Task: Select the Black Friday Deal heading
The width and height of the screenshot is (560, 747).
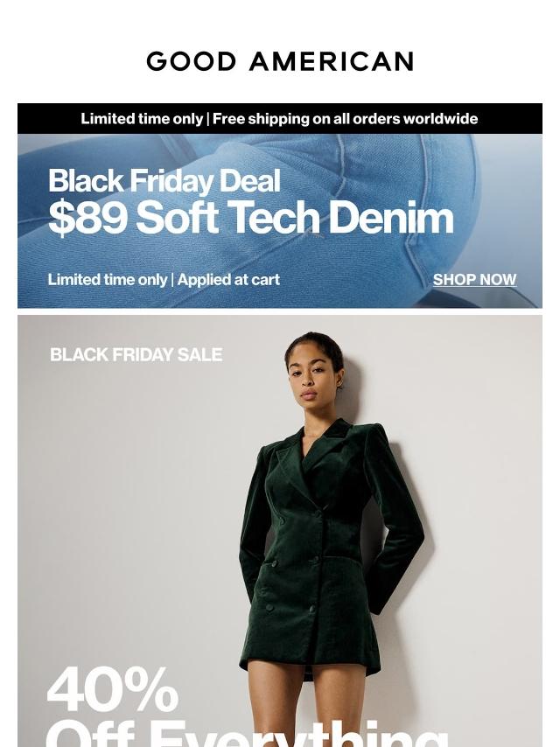Action: 164,181
